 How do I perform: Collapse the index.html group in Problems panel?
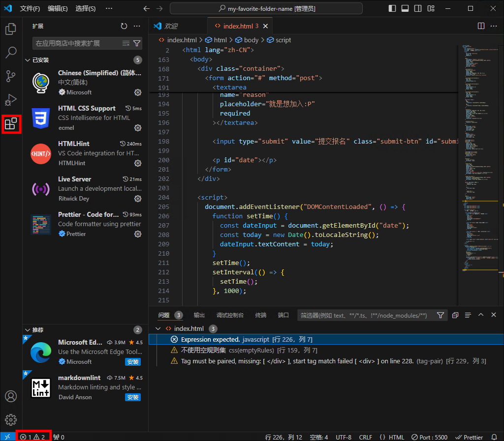(x=158, y=328)
